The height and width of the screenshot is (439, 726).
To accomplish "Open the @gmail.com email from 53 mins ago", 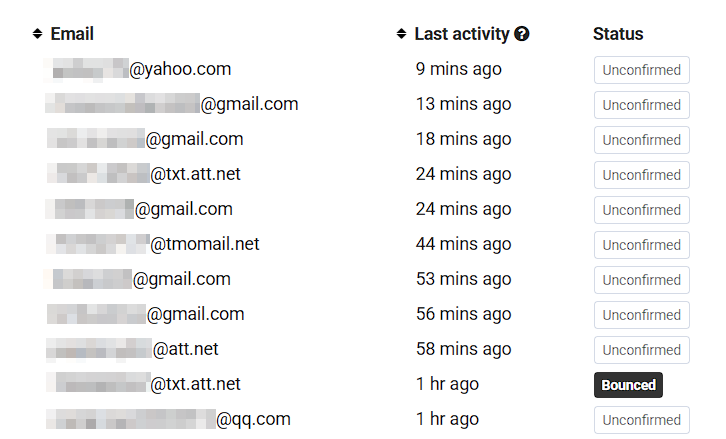I will coord(138,279).
